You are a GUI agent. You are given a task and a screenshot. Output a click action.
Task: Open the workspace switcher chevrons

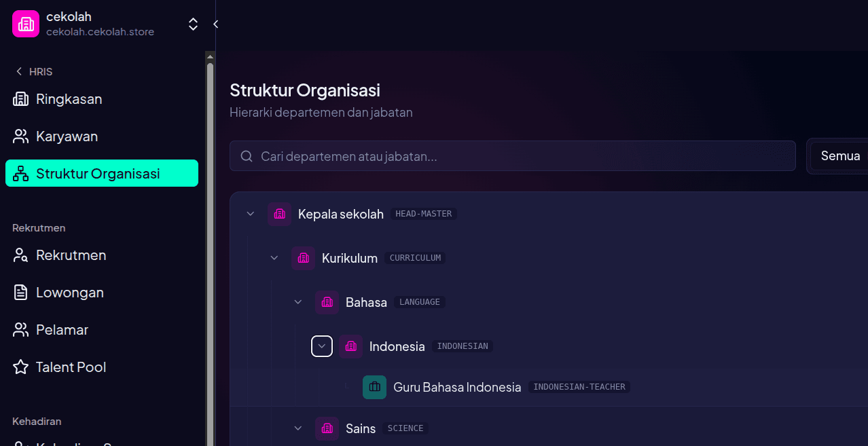pos(193,23)
